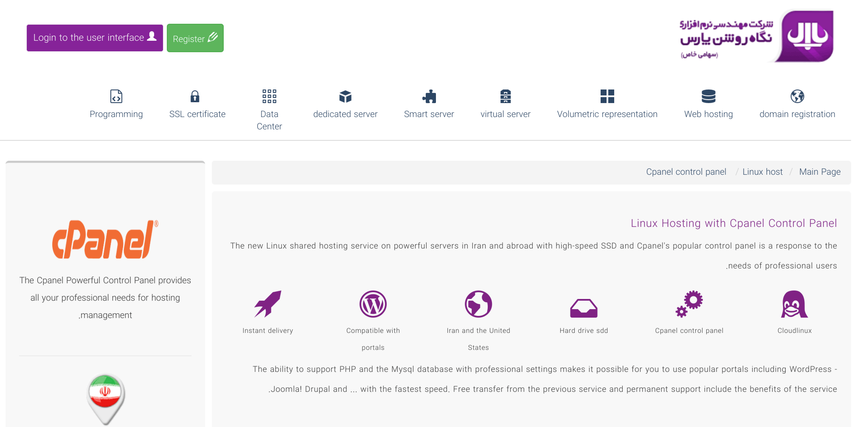Screen dimensions: 868x427
Task: Click the Smart server puzzle icon
Action: [x=429, y=96]
